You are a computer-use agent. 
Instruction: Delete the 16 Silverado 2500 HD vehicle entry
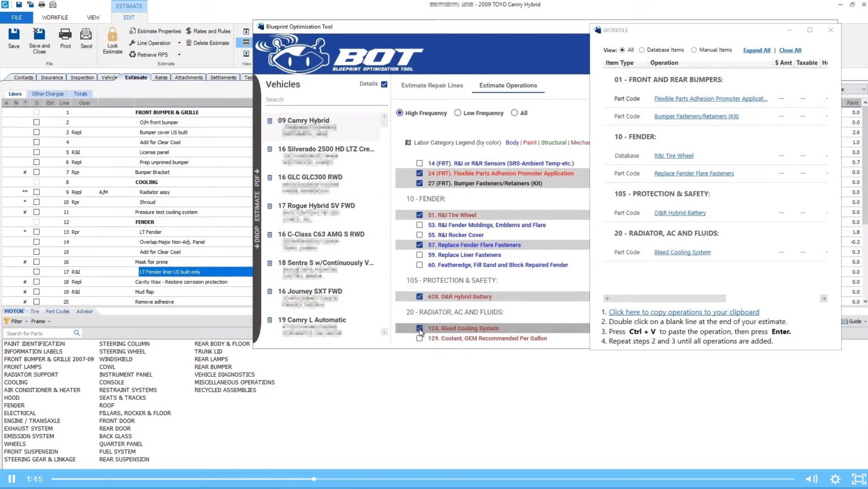270,150
